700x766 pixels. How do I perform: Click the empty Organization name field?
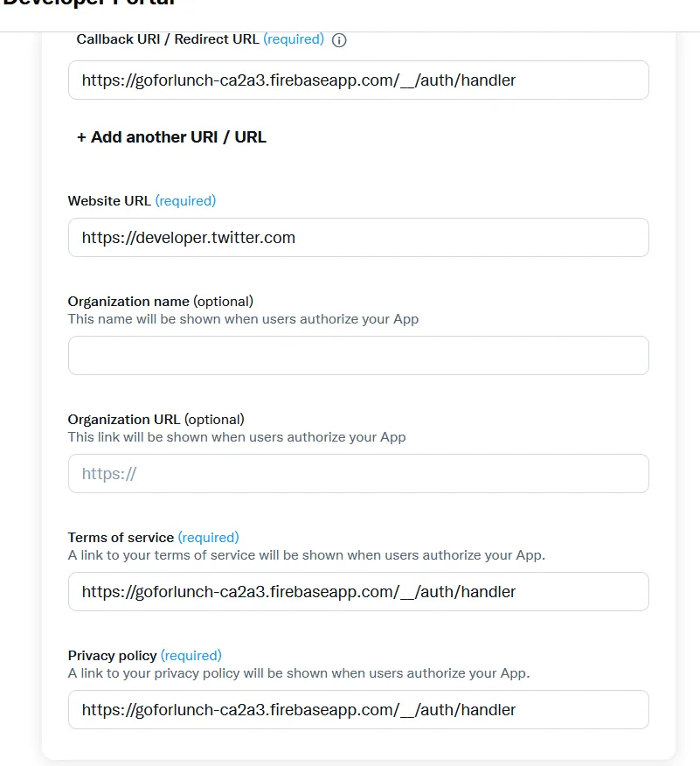tap(358, 356)
